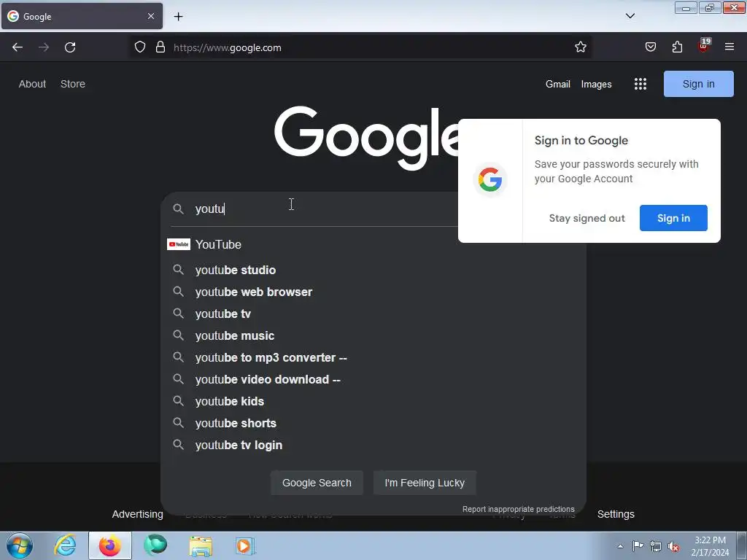Click the top-right Sign in button
The image size is (747, 560).
tap(698, 84)
